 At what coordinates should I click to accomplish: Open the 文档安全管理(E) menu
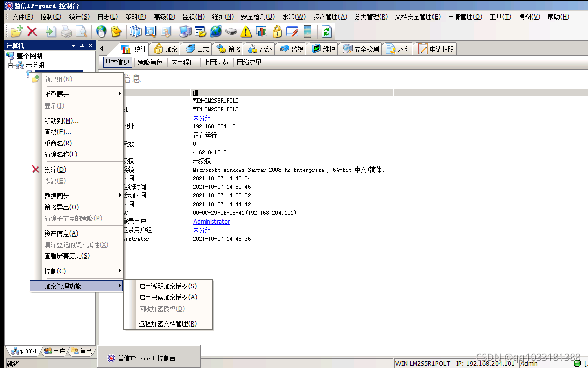pos(418,17)
